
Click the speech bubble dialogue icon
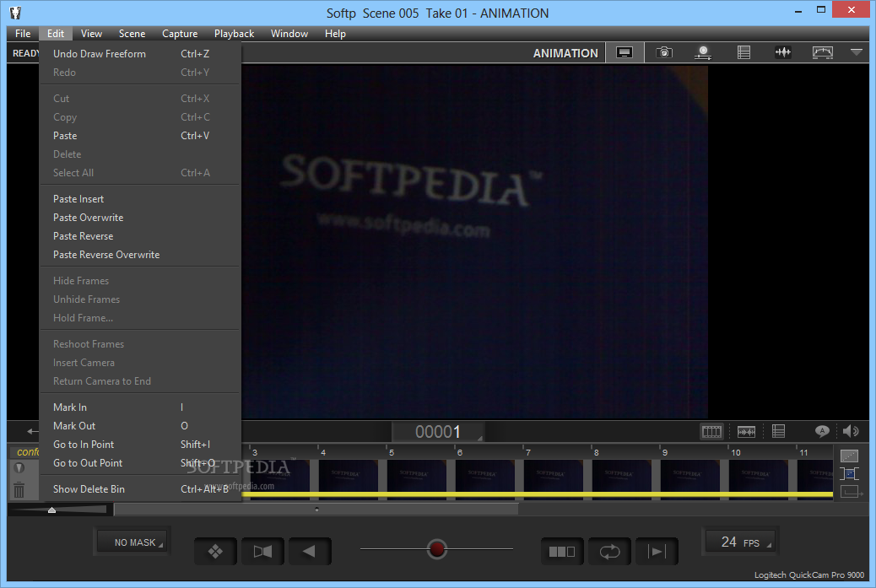822,431
